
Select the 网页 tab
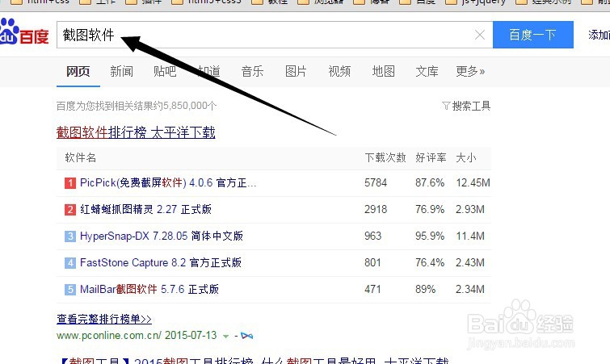(x=78, y=72)
